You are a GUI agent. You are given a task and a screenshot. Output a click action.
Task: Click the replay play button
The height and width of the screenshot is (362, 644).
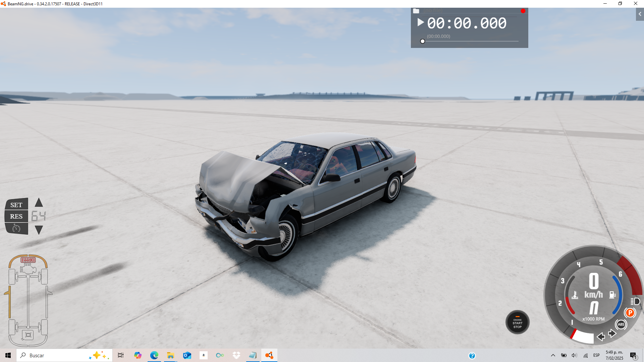(420, 22)
